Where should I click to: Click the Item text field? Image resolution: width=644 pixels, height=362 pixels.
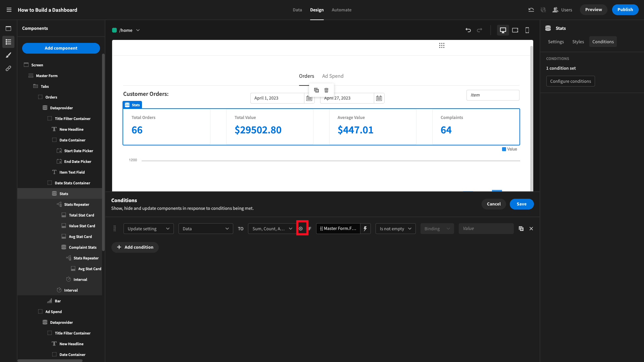492,95
